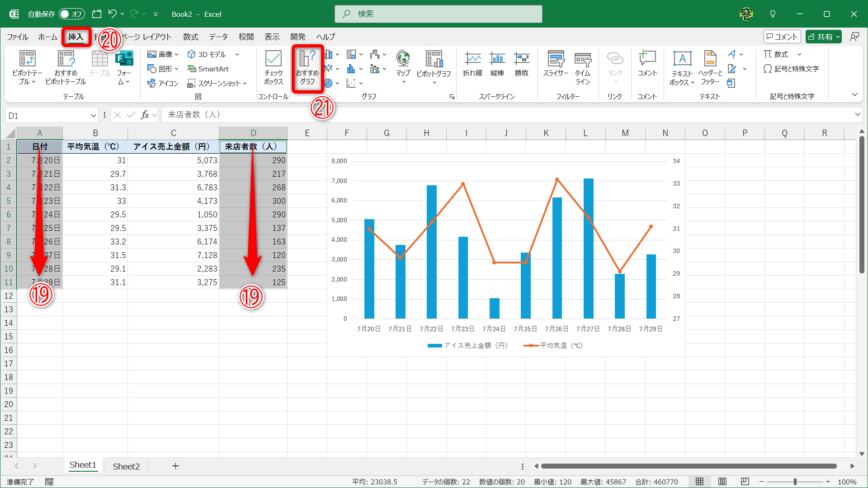Click the Comments (コメント) button at top right

click(x=782, y=37)
